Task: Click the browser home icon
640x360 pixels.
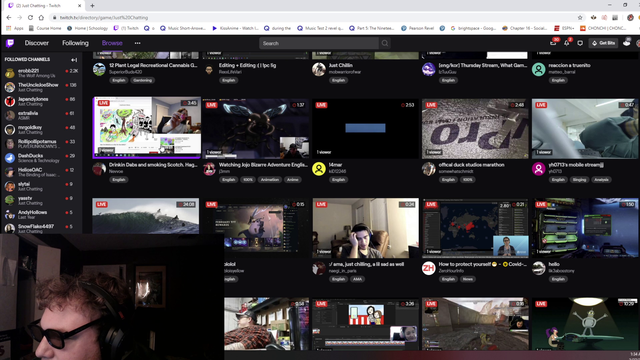Action: tap(41, 18)
